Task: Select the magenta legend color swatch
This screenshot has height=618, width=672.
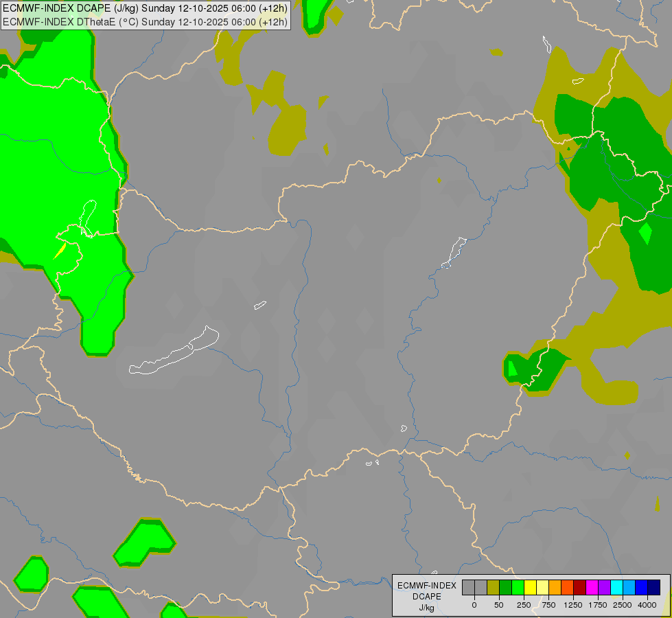Action: [592, 587]
